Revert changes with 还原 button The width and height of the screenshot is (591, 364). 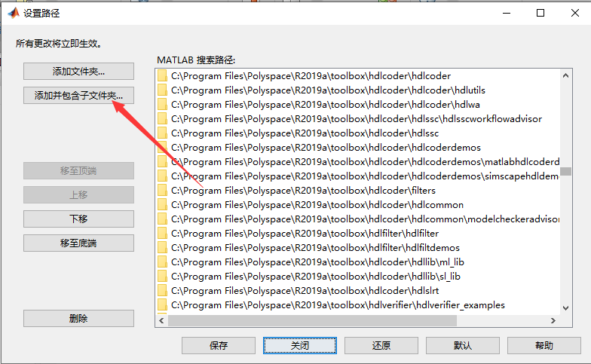(x=381, y=345)
